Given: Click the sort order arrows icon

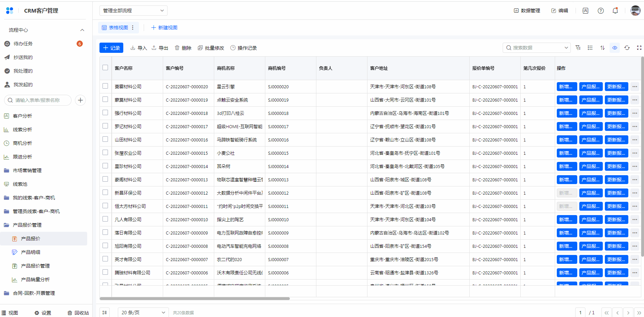Looking at the screenshot, I should (602, 48).
